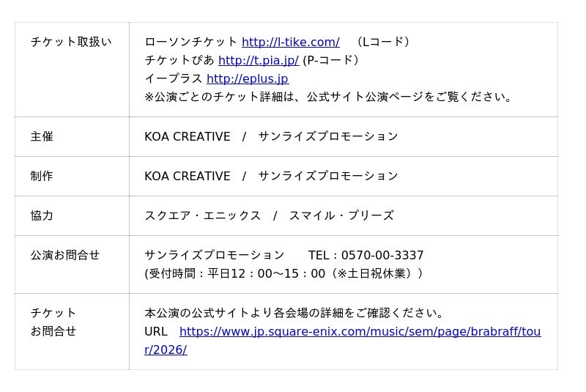Click the チケットぴあ text

(x=179, y=61)
